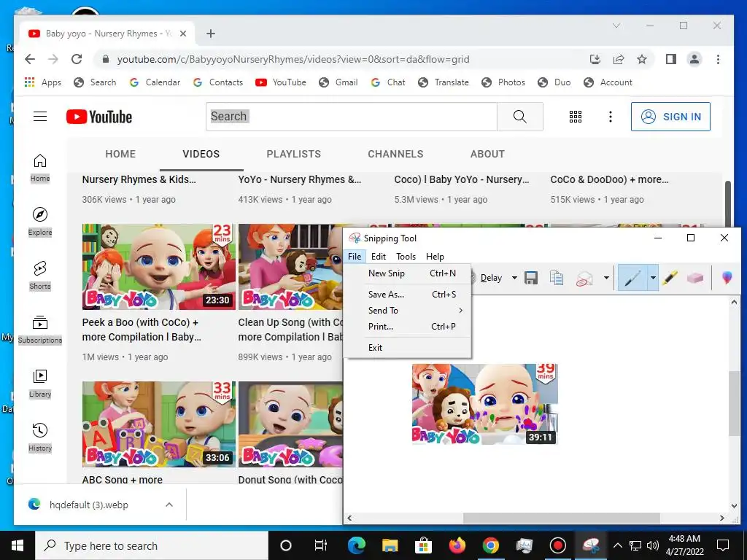Choose Print... from File menu

click(407, 327)
